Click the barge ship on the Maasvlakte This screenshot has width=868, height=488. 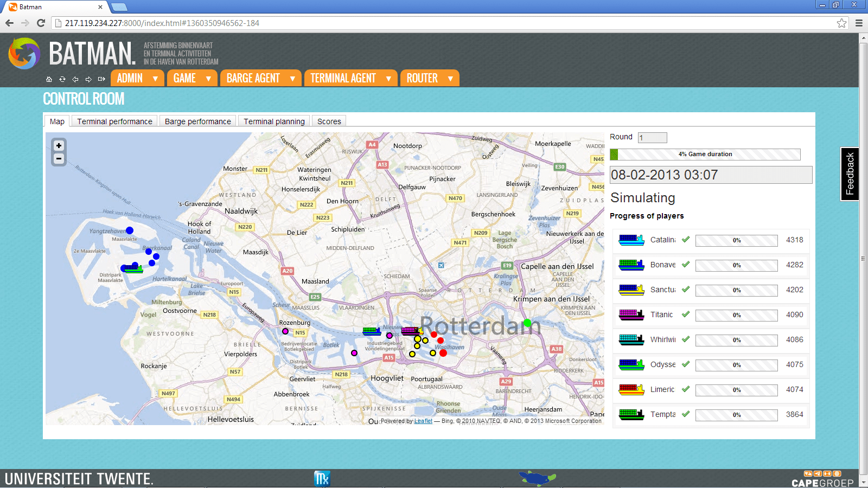132,268
